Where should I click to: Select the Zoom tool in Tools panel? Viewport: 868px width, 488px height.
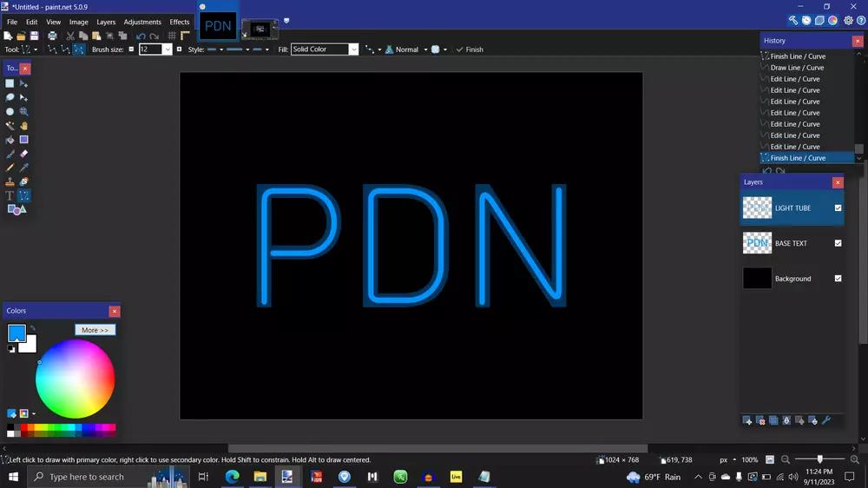23,111
